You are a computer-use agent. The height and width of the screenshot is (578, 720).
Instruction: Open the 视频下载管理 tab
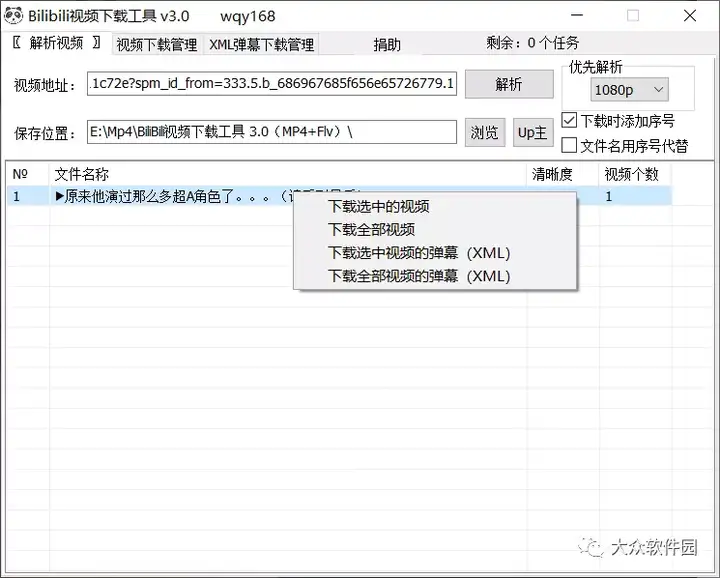click(x=157, y=45)
